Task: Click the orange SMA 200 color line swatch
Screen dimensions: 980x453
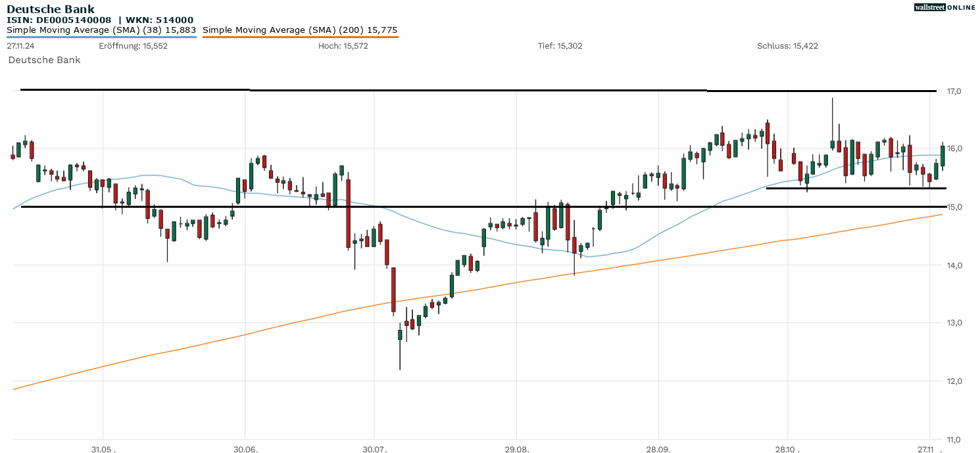Action: (300, 37)
